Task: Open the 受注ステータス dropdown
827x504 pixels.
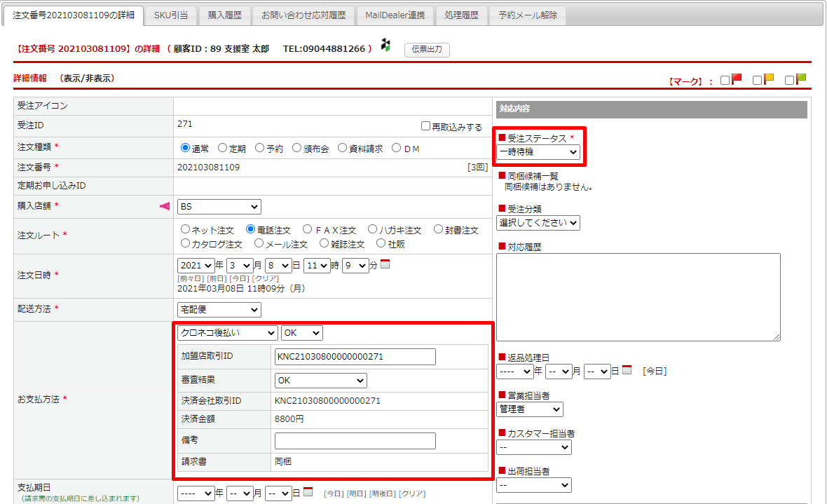Action: click(538, 152)
